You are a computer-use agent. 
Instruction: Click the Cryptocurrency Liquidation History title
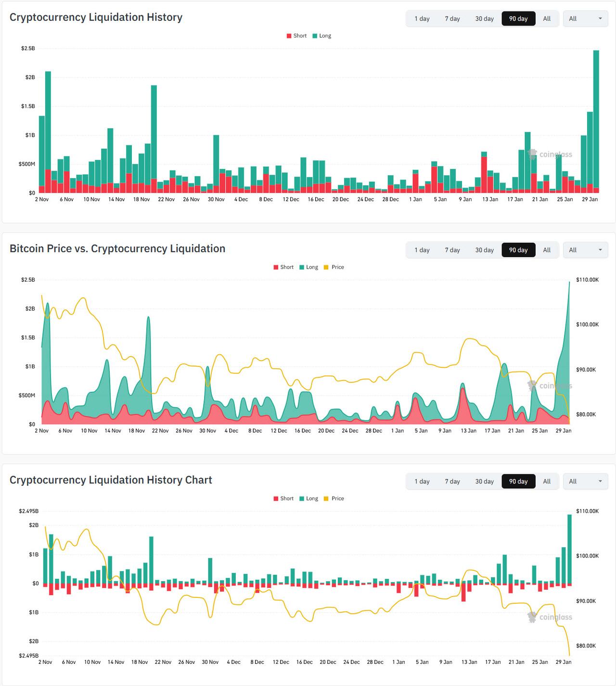coord(96,17)
